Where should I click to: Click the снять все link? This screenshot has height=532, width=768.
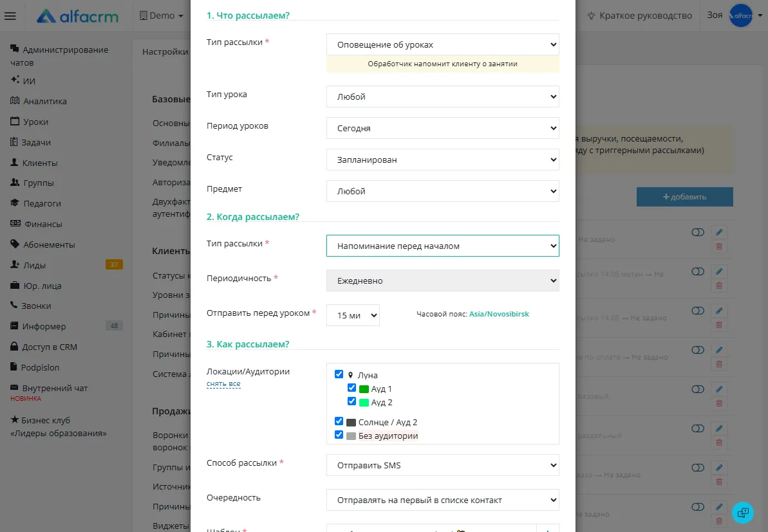(223, 383)
